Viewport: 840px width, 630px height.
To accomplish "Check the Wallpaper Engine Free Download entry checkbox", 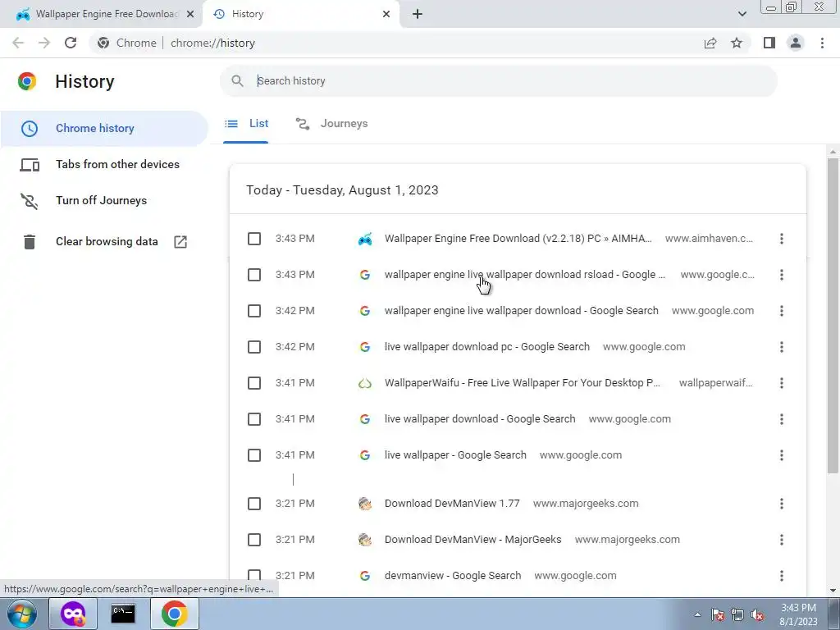I will click(x=254, y=239).
